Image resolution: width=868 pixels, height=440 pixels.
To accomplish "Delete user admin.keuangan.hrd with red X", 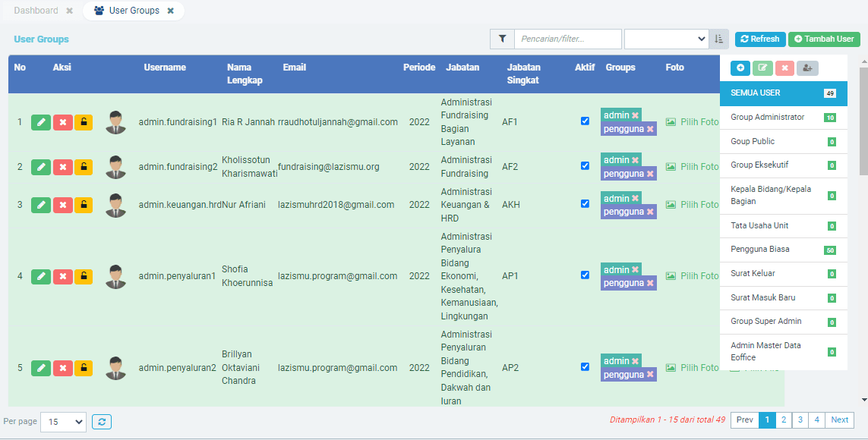I will [62, 205].
